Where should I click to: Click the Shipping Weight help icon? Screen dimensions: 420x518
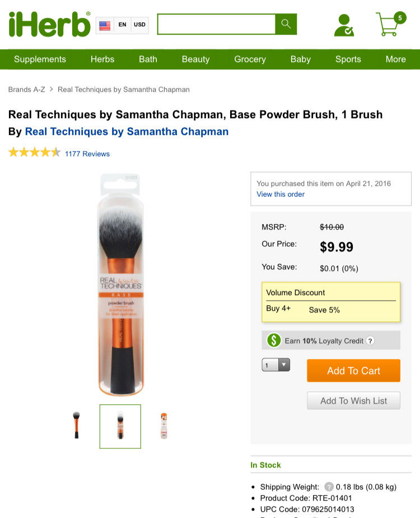tap(329, 487)
